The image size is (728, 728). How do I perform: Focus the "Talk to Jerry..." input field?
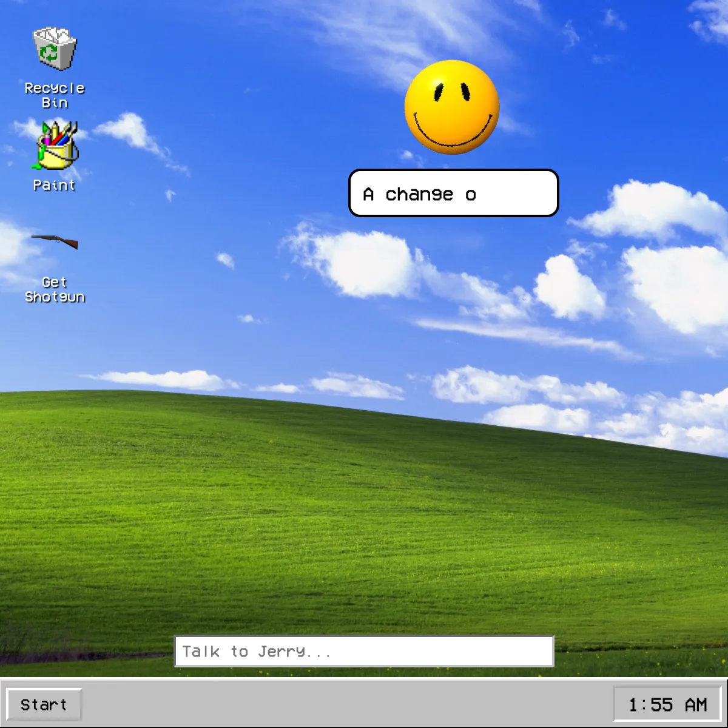coord(364,652)
